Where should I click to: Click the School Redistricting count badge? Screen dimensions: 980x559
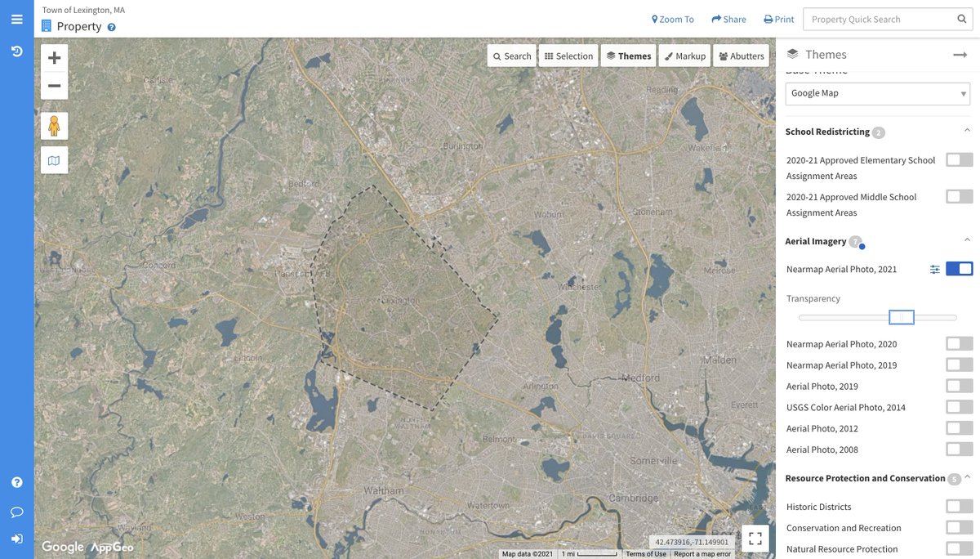[878, 132]
